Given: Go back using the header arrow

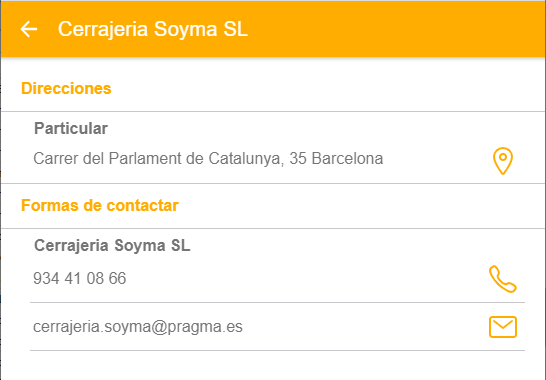Looking at the screenshot, I should pos(29,29).
